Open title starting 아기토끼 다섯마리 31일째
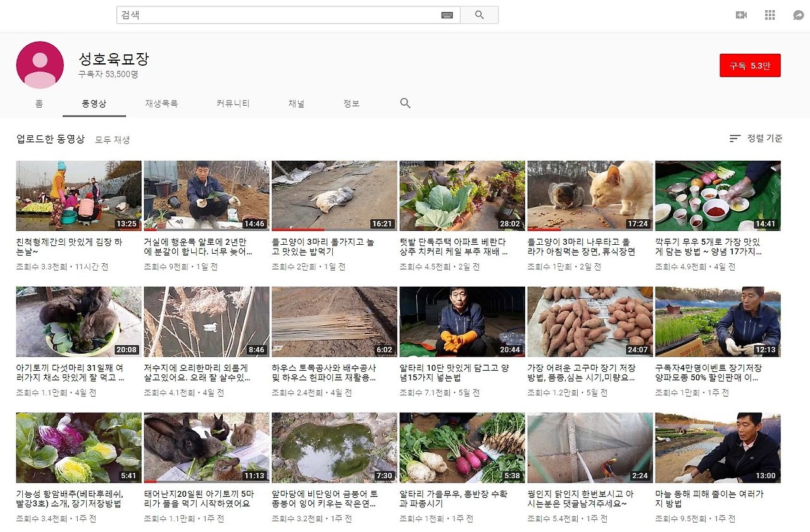Image resolution: width=810 pixels, height=532 pixels. point(70,373)
